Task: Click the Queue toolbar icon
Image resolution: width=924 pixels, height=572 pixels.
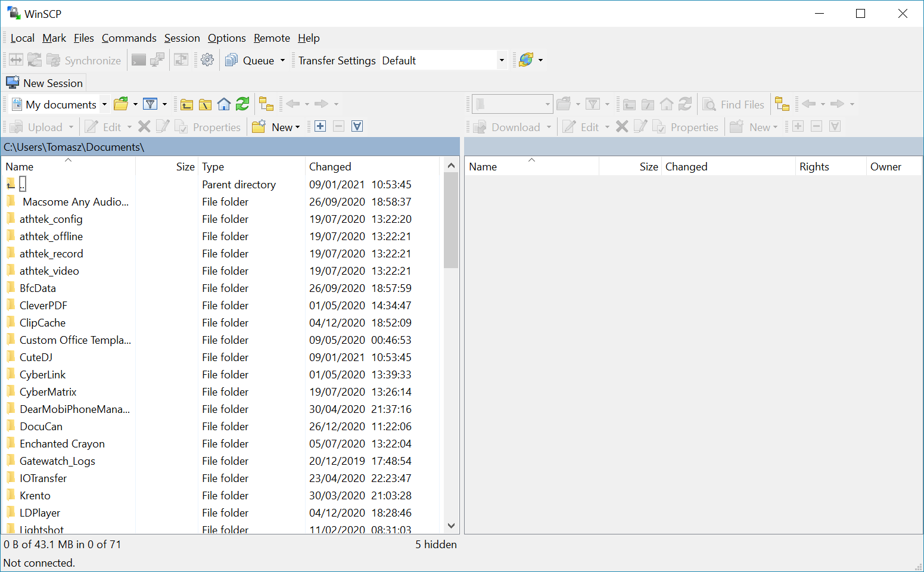Action: pos(232,60)
